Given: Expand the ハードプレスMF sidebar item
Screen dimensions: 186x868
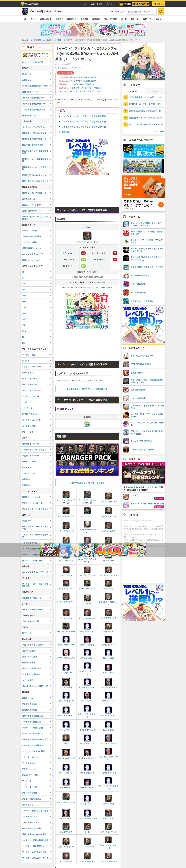Looking at the screenshot, I should pyautogui.click(x=37, y=426).
